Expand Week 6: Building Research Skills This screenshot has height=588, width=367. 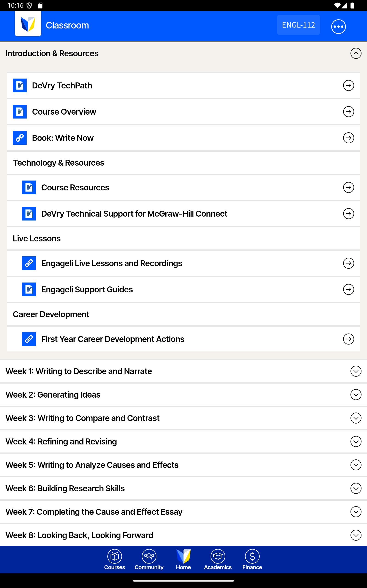356,488
